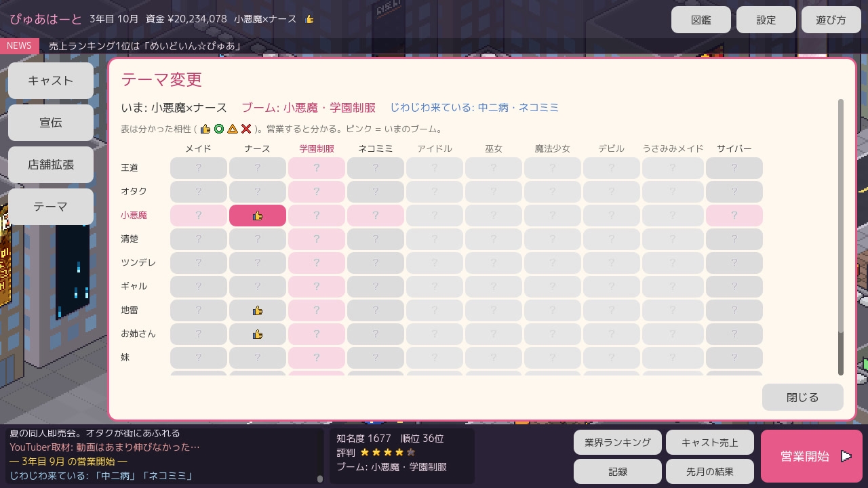Open キャスト売上 report
This screenshot has height=488, width=868.
710,443
